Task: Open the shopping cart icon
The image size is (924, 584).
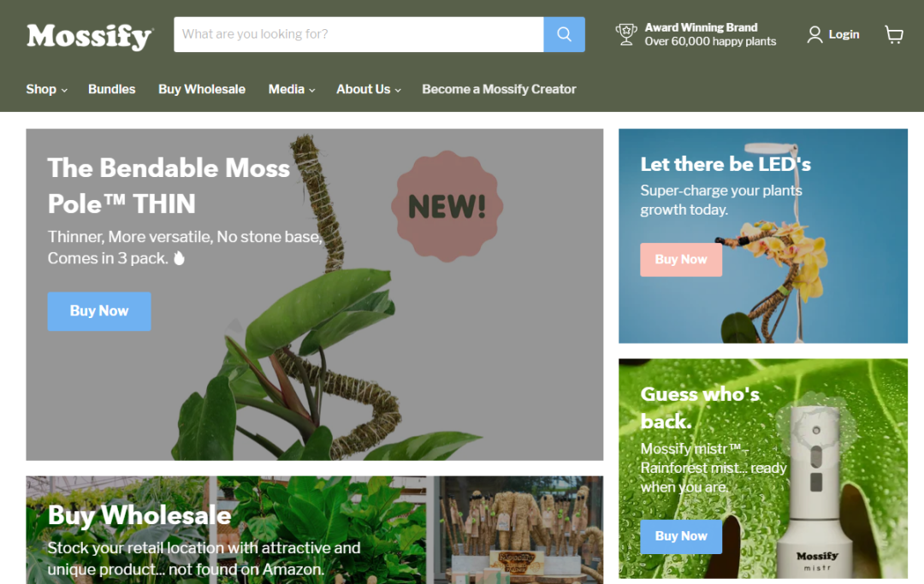Action: pyautogui.click(x=894, y=35)
